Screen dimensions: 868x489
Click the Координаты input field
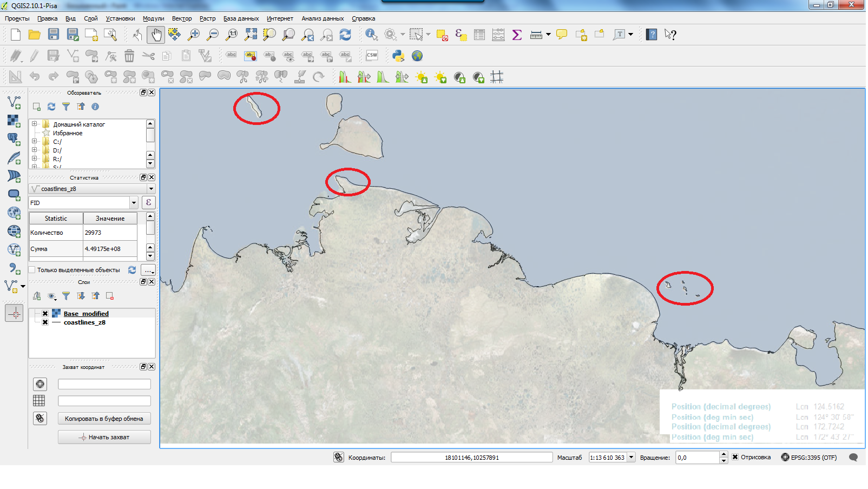(x=471, y=458)
